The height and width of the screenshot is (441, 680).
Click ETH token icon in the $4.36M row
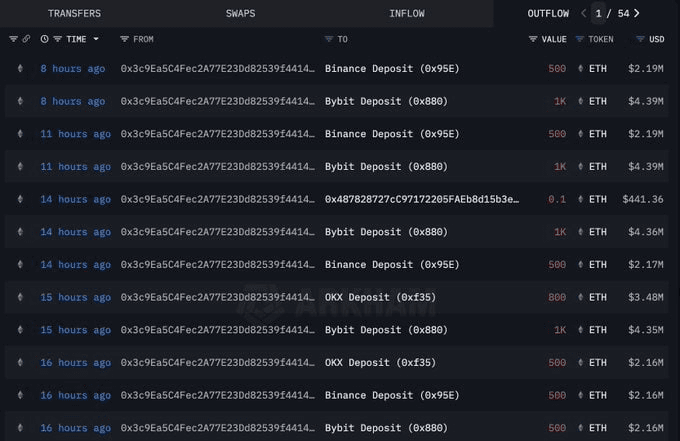click(x=580, y=232)
